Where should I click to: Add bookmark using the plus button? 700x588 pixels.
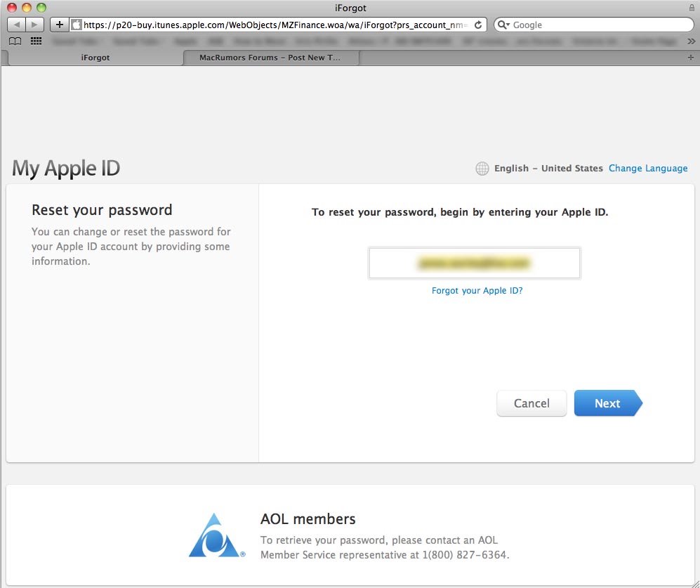tap(60, 25)
